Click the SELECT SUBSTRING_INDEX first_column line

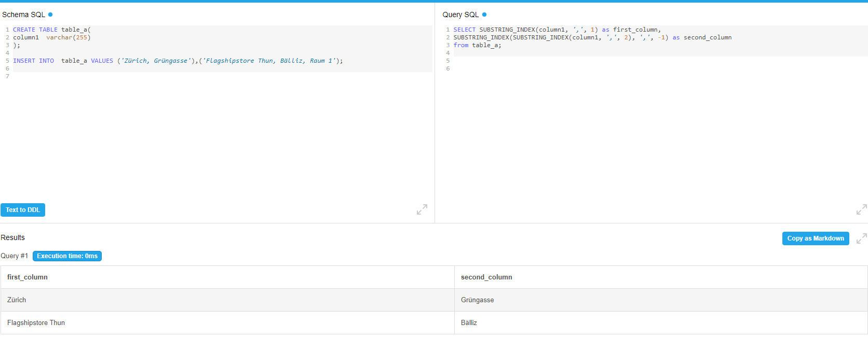(557, 30)
